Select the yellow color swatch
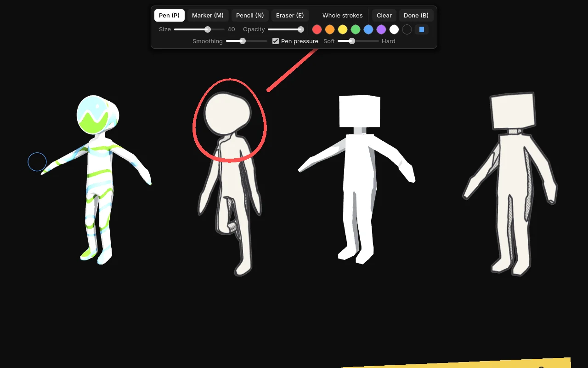 coord(343,29)
